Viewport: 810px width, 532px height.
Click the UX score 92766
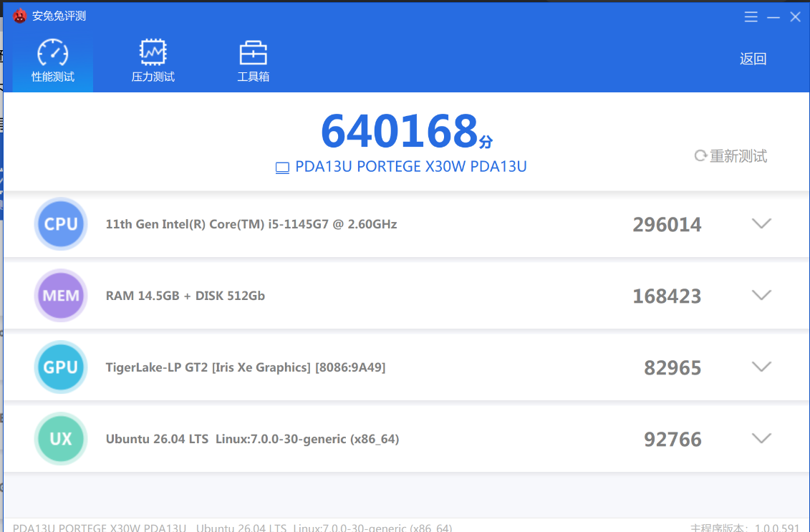click(x=672, y=440)
